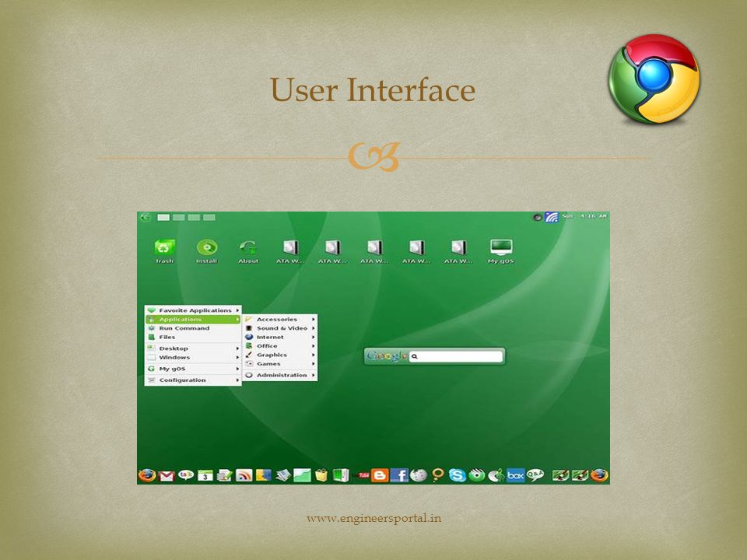This screenshot has height=560, width=747.
Task: Expand the Accessories submenu arrow
Action: 314,320
